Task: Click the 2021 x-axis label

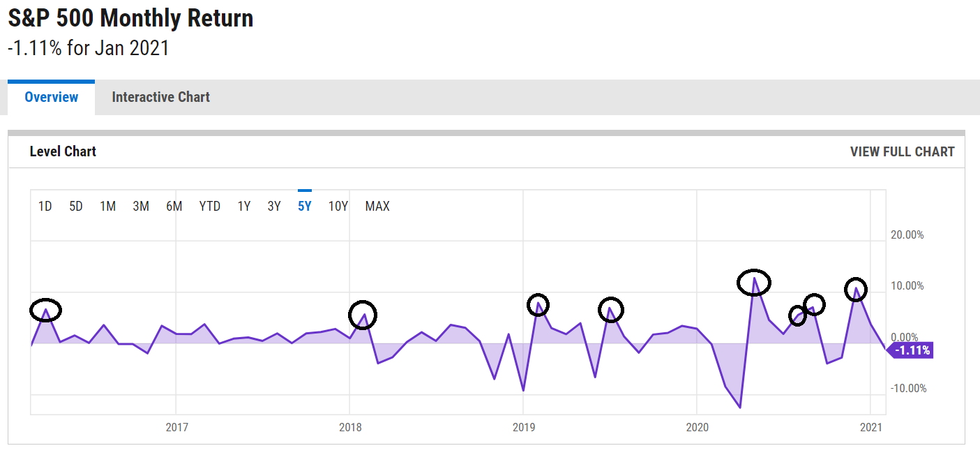Action: (871, 427)
